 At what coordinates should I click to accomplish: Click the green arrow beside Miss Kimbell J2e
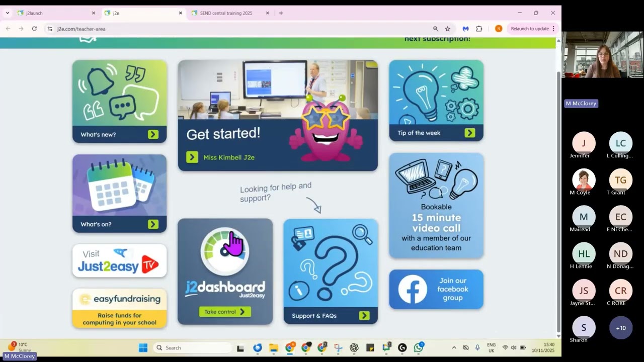click(x=192, y=157)
